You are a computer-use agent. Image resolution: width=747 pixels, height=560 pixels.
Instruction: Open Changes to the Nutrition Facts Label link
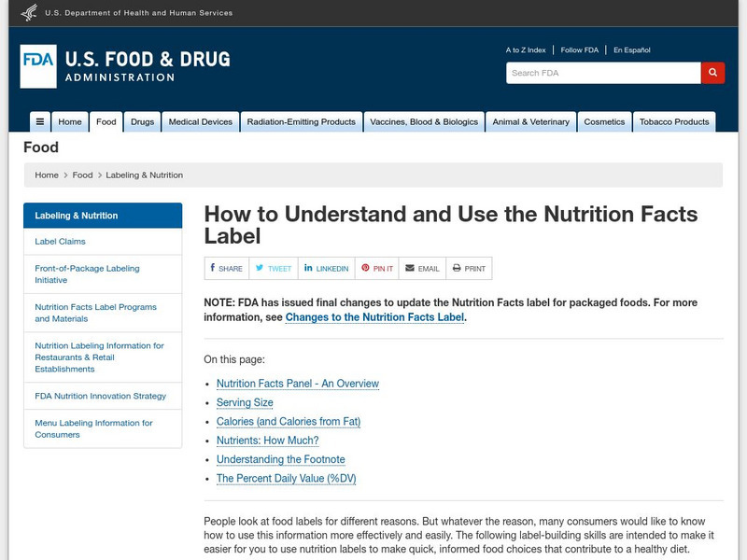374,317
